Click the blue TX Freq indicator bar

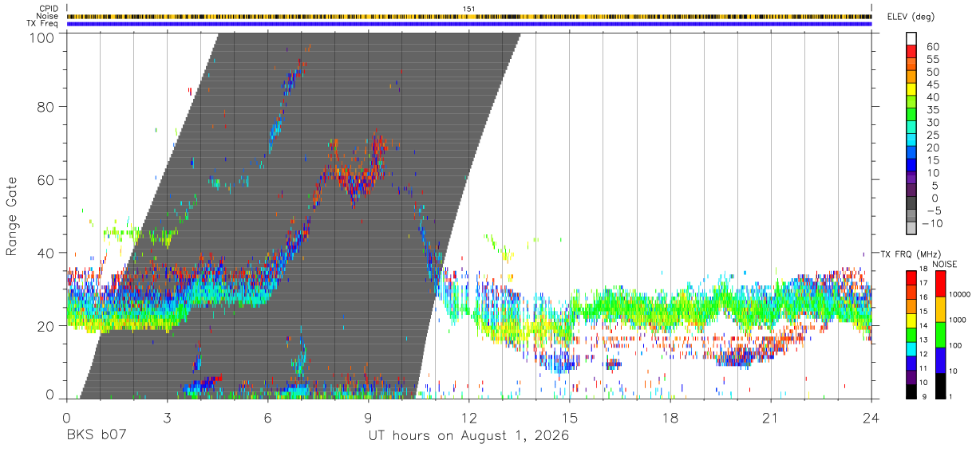point(469,24)
